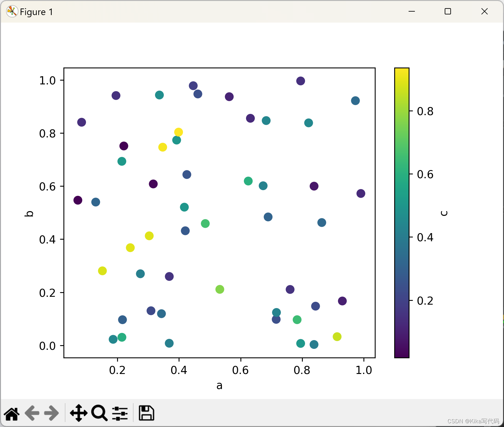Click the y-axis tick label 0.4
This screenshot has height=427, width=504.
[47, 240]
